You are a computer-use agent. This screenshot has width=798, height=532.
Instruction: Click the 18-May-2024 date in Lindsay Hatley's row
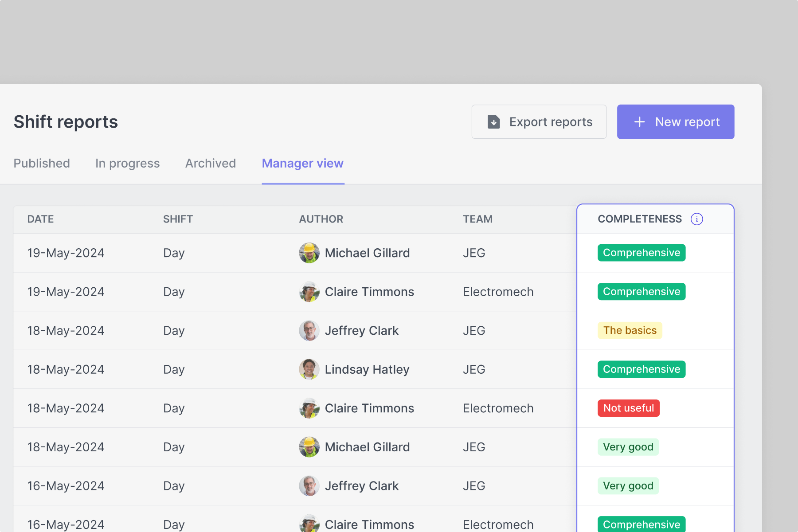[66, 369]
